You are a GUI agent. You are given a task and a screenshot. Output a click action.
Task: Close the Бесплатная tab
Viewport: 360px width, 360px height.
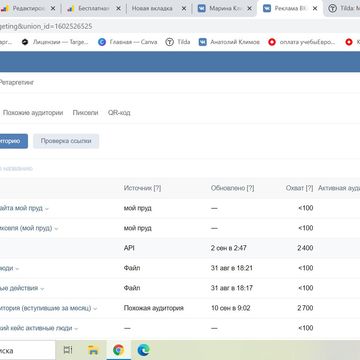pos(118,9)
